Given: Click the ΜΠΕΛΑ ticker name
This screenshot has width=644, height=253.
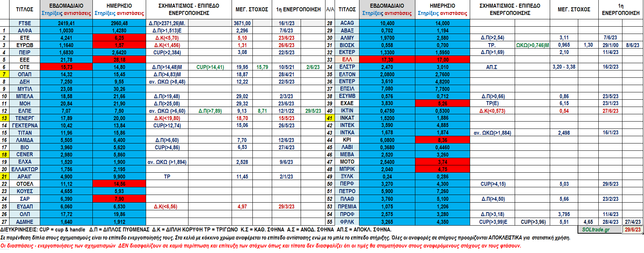Looking at the screenshot, I should (x=24, y=96).
